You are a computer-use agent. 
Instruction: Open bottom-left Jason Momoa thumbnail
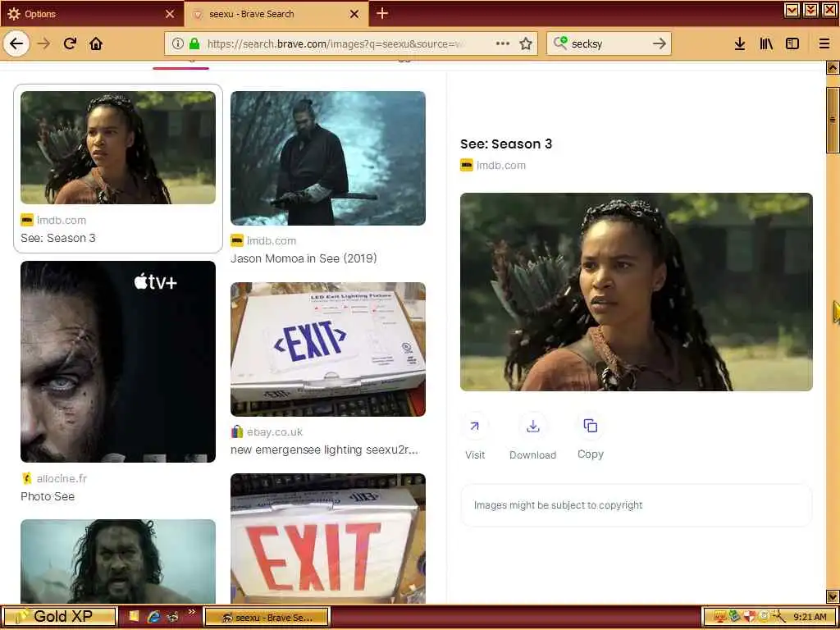[x=118, y=561]
